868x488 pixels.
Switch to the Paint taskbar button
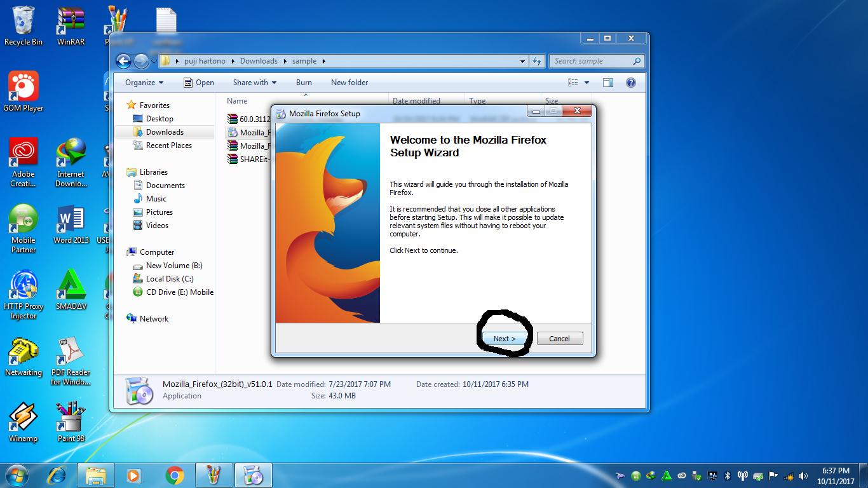pyautogui.click(x=214, y=475)
